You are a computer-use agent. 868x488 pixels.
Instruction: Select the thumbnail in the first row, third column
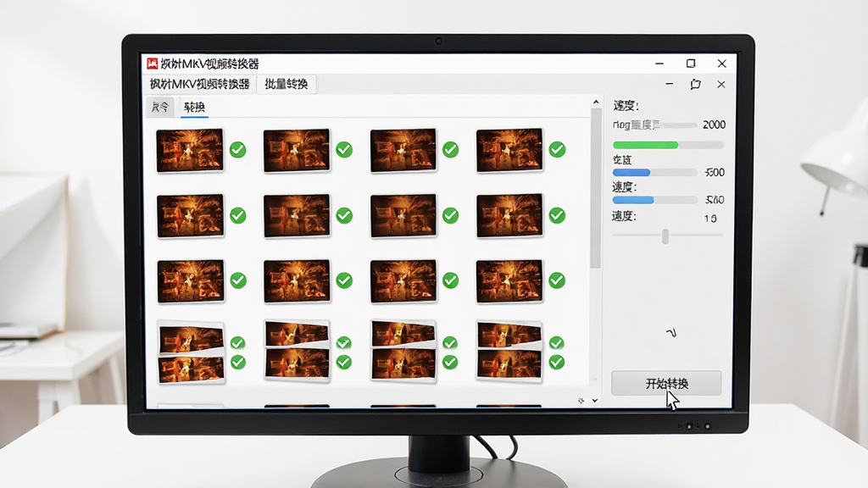[403, 151]
